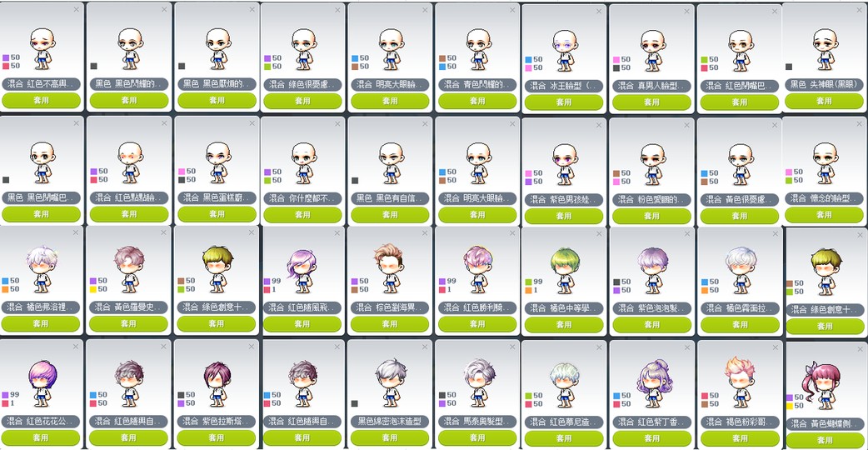Close the 真男人臉型 card

click(x=687, y=11)
